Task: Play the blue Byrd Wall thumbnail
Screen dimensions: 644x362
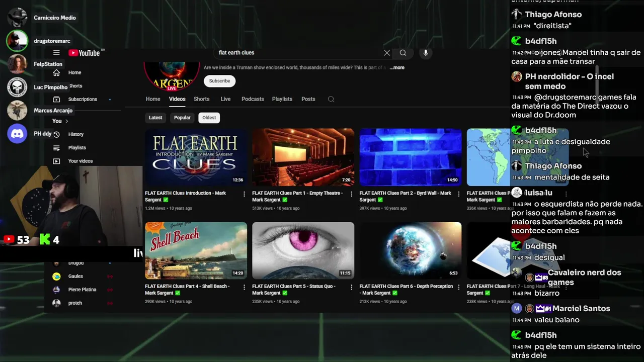Action: click(x=410, y=157)
